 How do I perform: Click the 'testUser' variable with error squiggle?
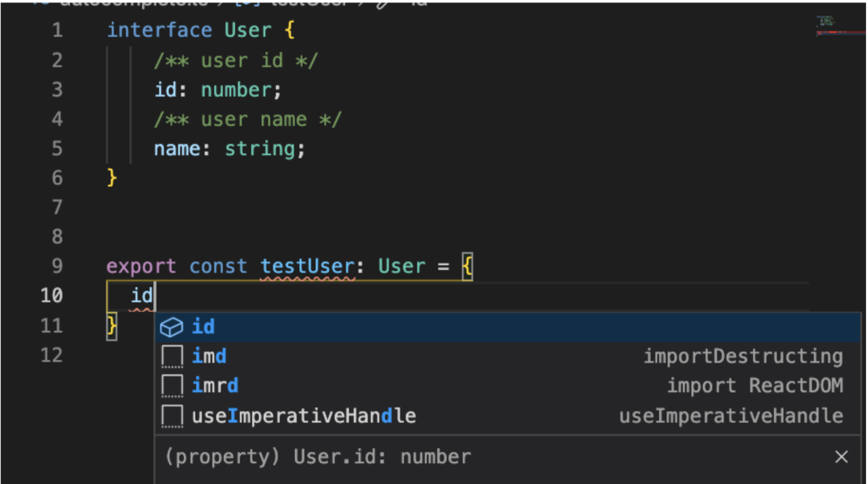coord(308,266)
